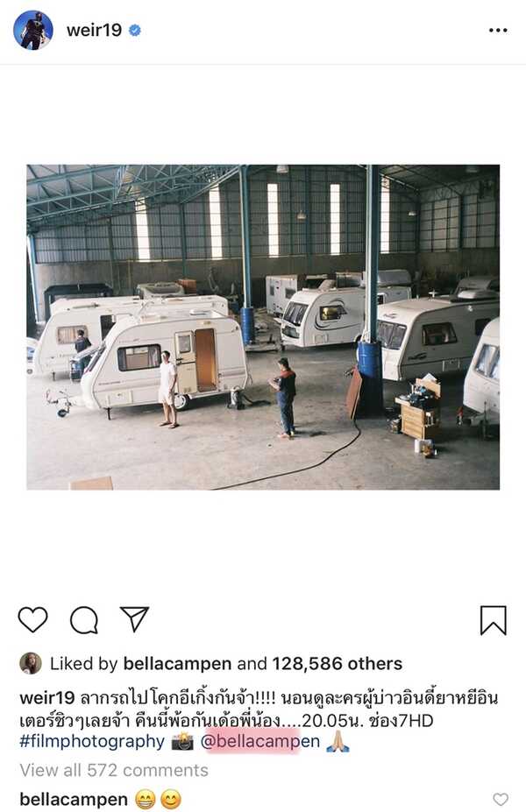The width and height of the screenshot is (526, 812).
Task: Open bellacampen's small avatar near likes
Action: pos(31,663)
